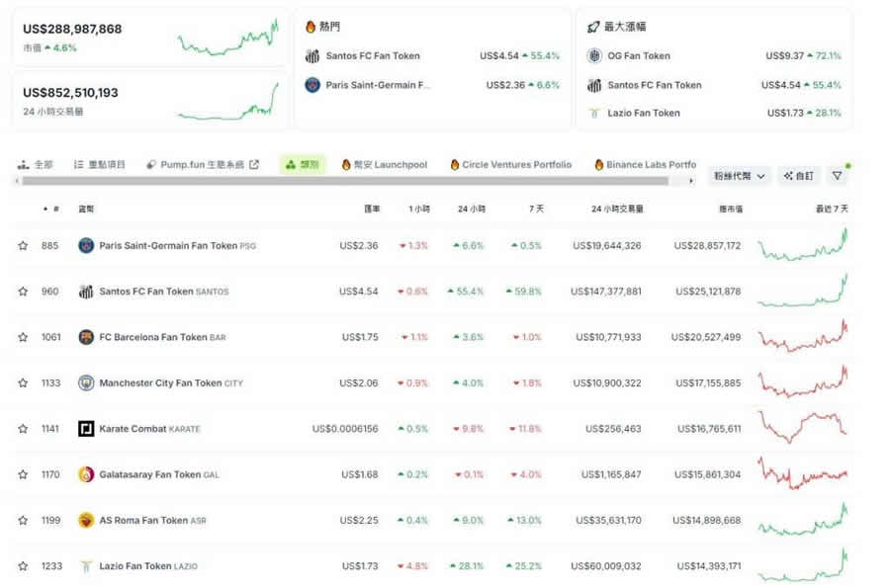Click Karate Combat 7-day sparkline
Image resolution: width=890 pixels, height=588 pixels.
tap(803, 426)
